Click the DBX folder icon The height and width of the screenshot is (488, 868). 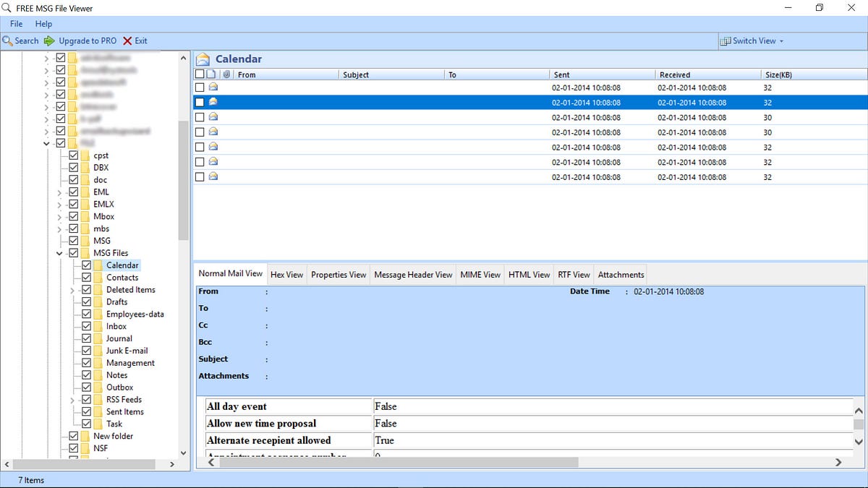point(86,168)
